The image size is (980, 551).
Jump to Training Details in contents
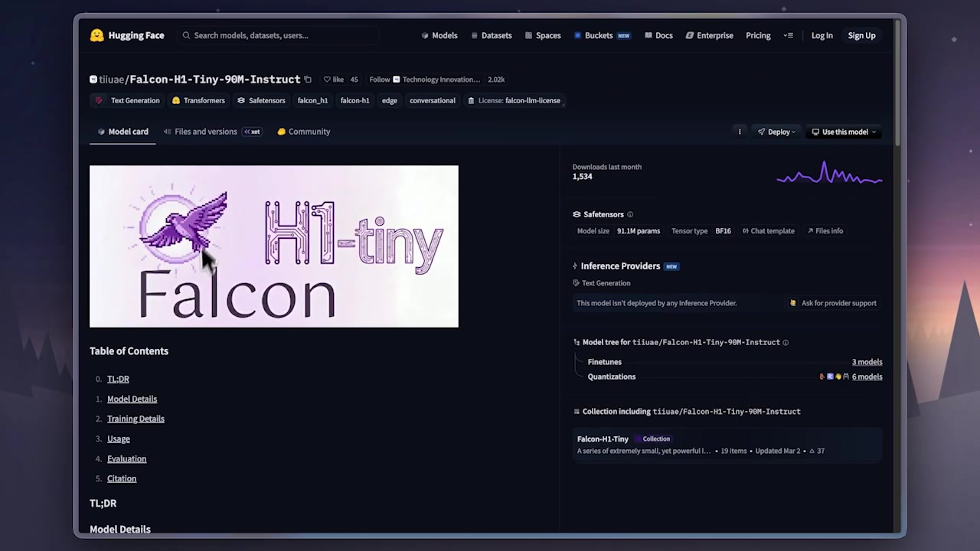click(136, 419)
